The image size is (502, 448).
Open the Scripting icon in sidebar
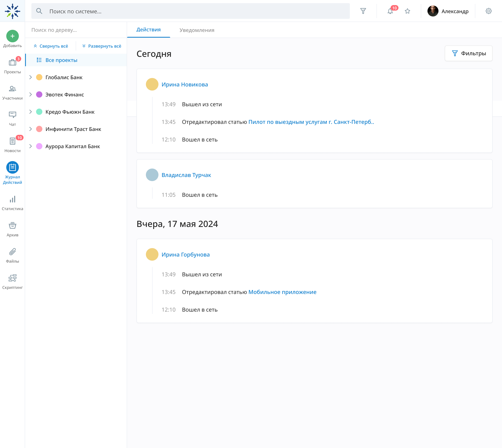(12, 278)
